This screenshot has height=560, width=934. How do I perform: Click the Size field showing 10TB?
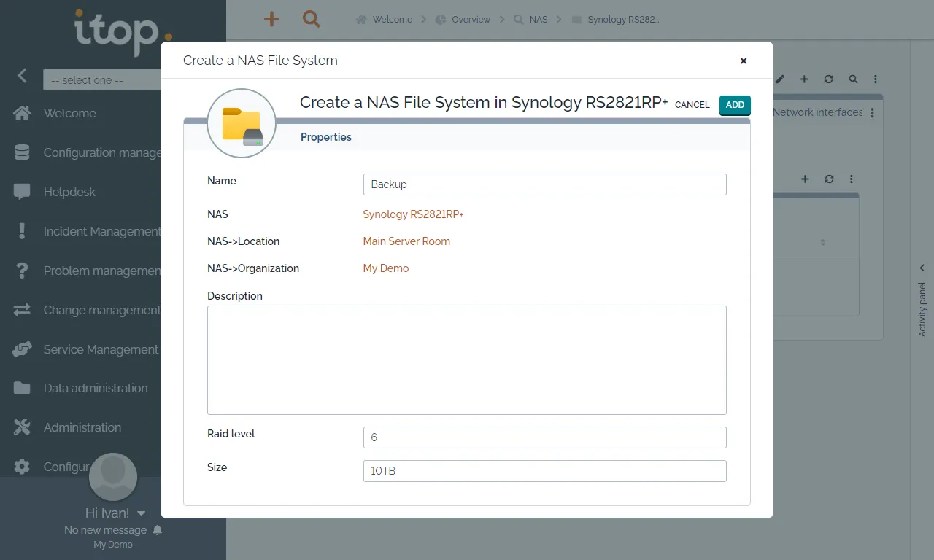(x=544, y=471)
